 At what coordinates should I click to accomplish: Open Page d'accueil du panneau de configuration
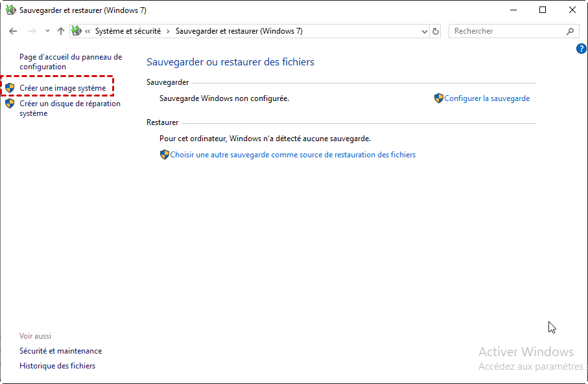click(71, 62)
